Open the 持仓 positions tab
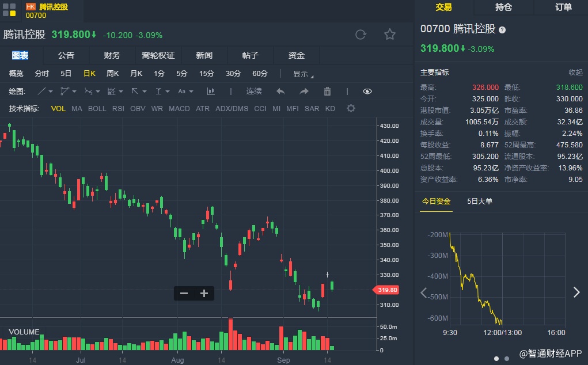588x365 pixels. coord(504,7)
